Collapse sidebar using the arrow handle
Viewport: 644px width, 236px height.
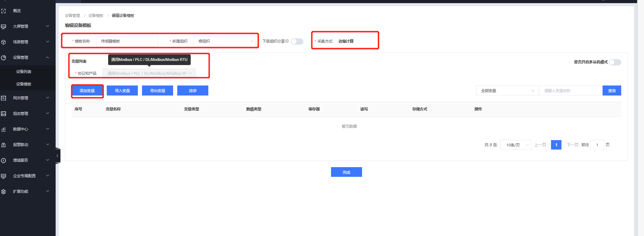(57, 156)
